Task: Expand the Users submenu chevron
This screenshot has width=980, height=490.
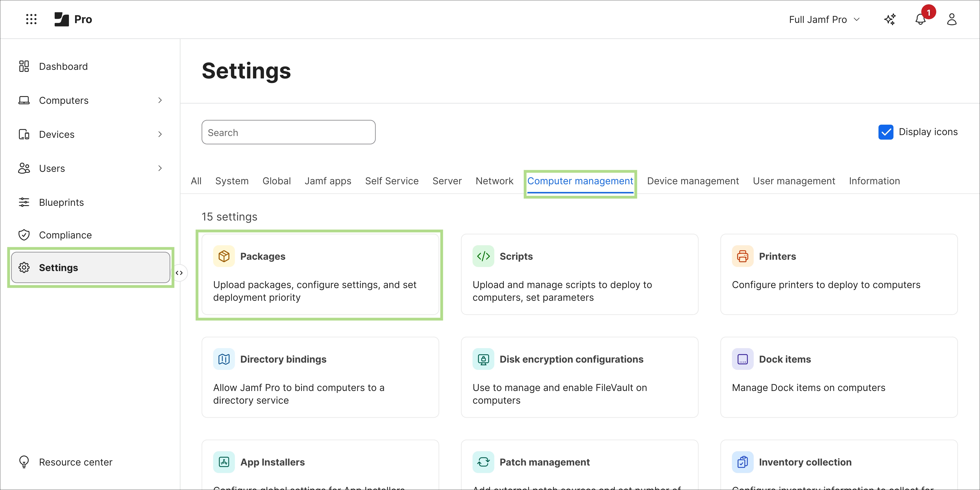Action: coord(160,168)
